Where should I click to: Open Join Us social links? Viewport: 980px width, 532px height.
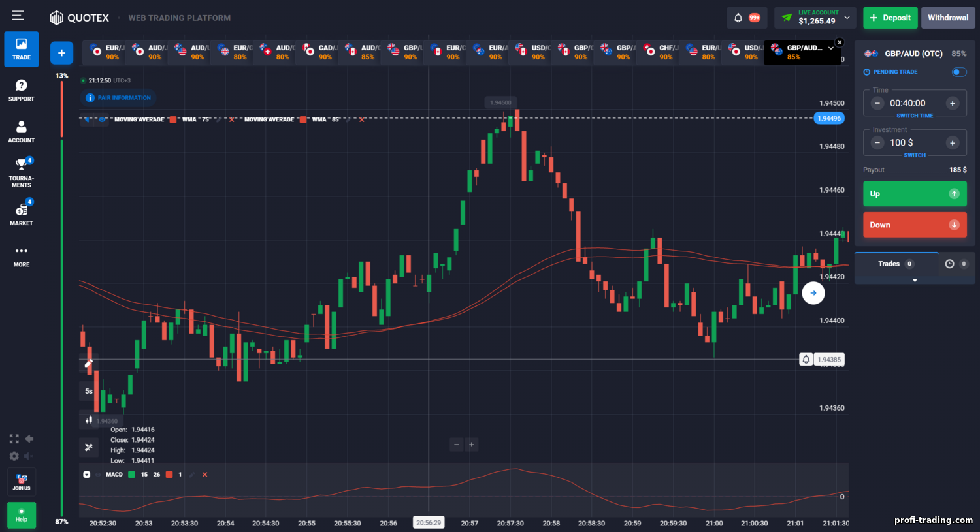[x=22, y=481]
